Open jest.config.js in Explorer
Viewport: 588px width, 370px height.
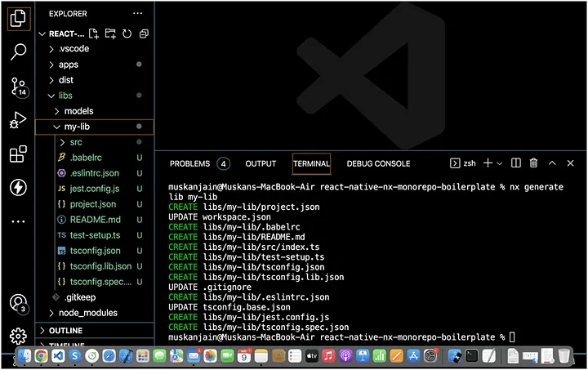[x=95, y=189]
